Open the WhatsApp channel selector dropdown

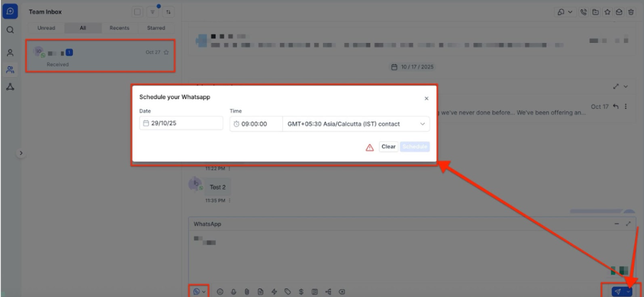[x=199, y=291]
